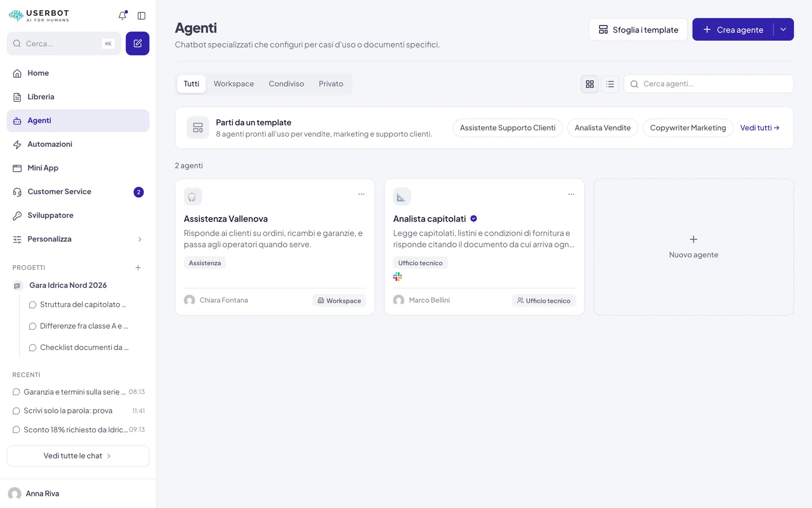Select the Tutti tab
This screenshot has width=812, height=508.
point(191,84)
